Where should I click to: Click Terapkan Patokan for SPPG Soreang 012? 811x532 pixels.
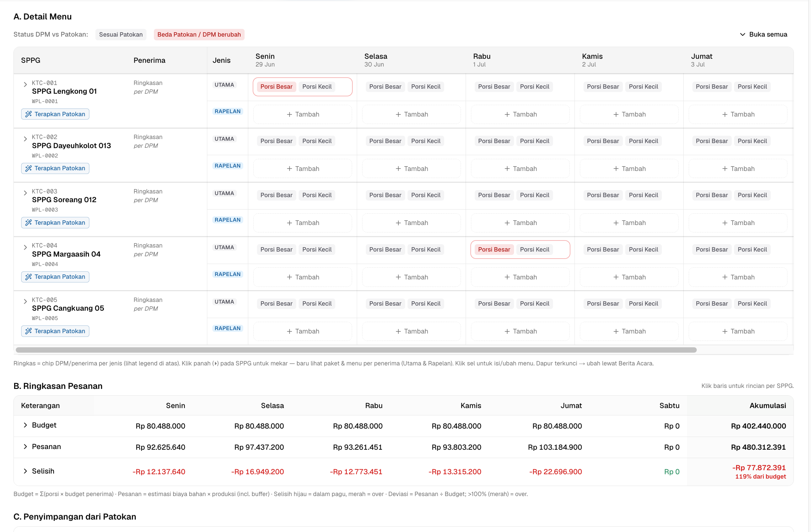[x=55, y=222]
